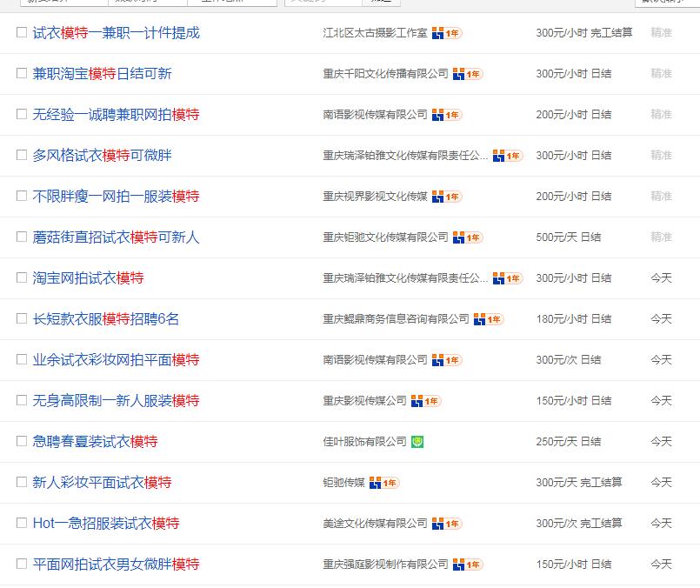700x588 pixels.
Task: Select the checkbox for 急聘春夏装试衣模特
Action: [x=22, y=442]
